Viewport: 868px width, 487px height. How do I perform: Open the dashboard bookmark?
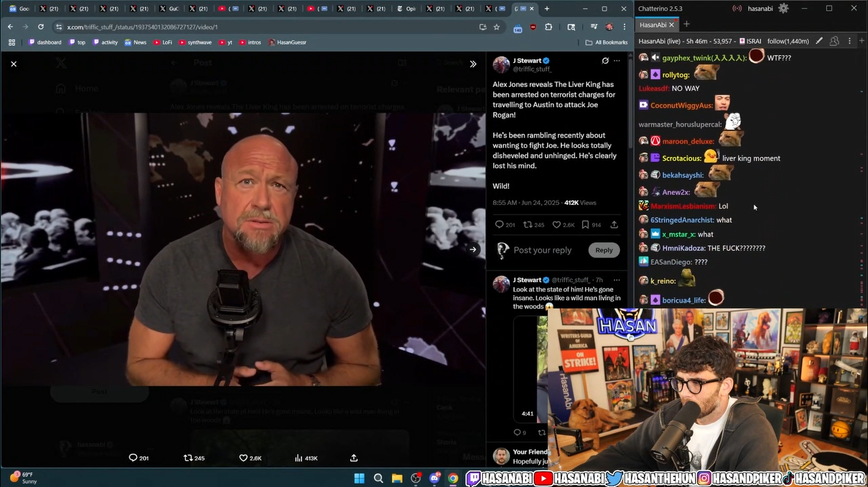45,42
